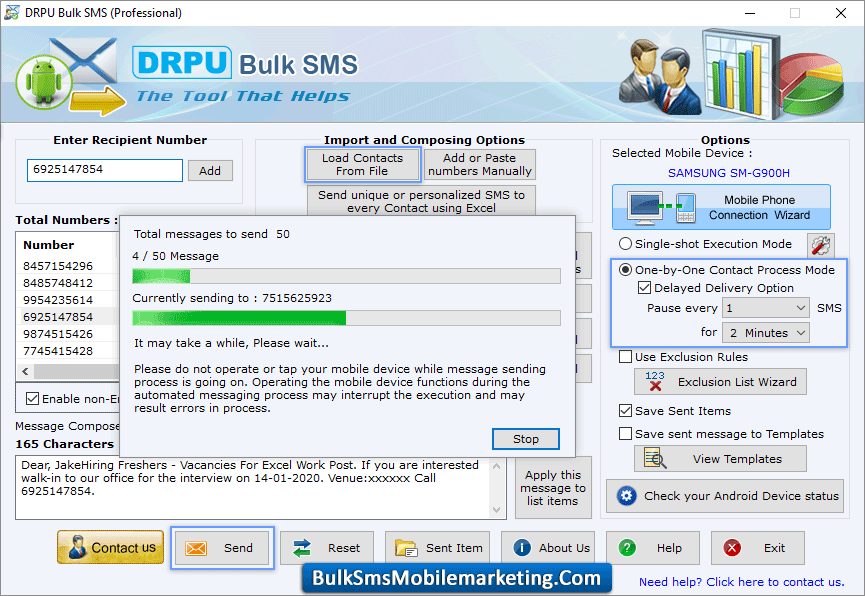Select number 9954235614 in the list
The image size is (865, 596).
click(x=58, y=300)
